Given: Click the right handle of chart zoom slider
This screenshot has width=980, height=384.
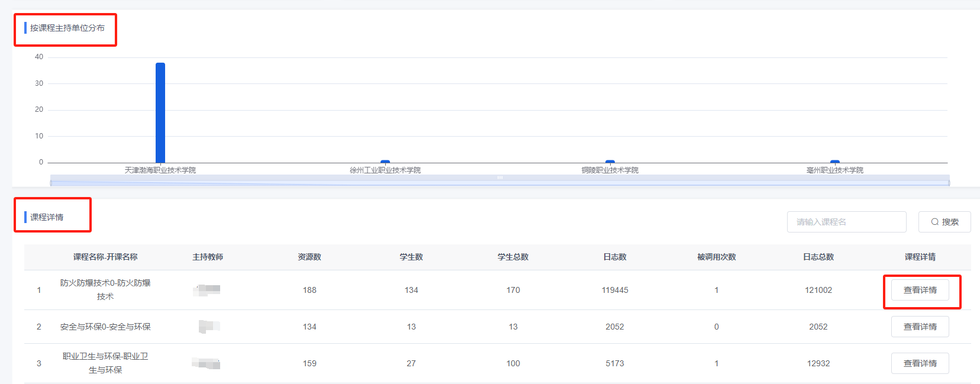Looking at the screenshot, I should [949, 183].
